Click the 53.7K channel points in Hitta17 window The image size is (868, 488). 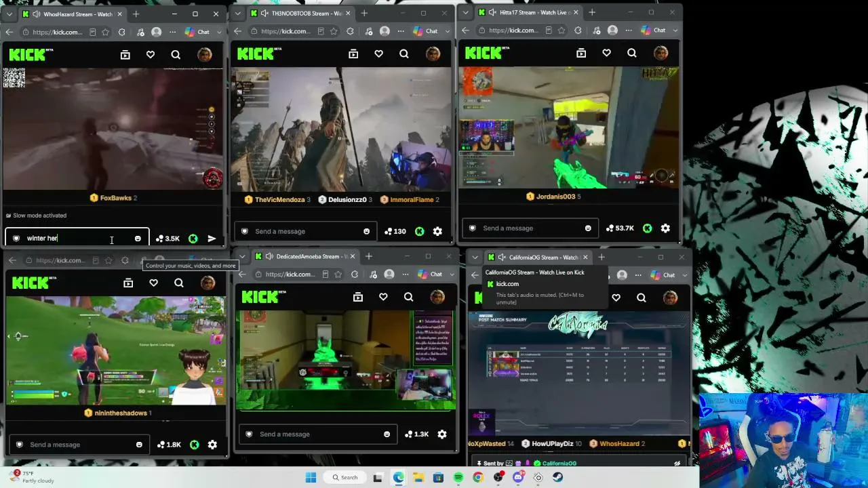[x=620, y=228]
